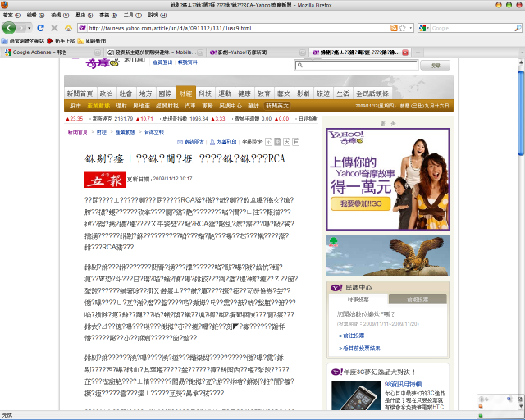This screenshot has width=525, height=420.
Task: Click the 我要參加!!GO button in Yahoo ad
Action: point(361,203)
